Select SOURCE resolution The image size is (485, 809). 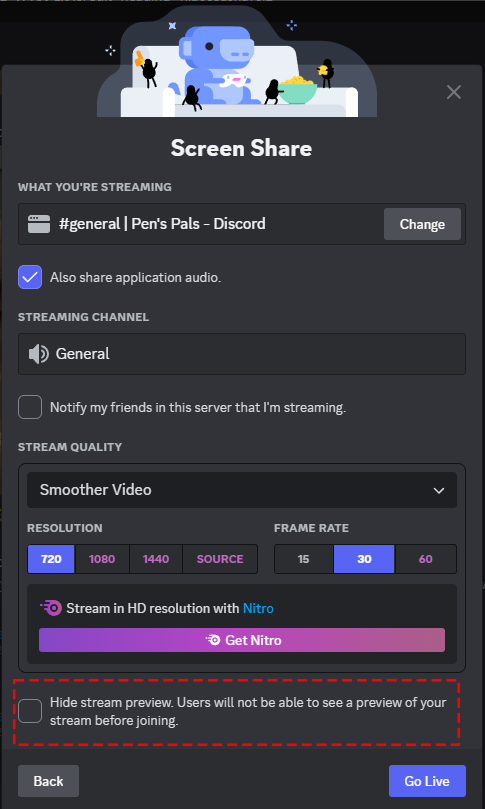(x=220, y=559)
